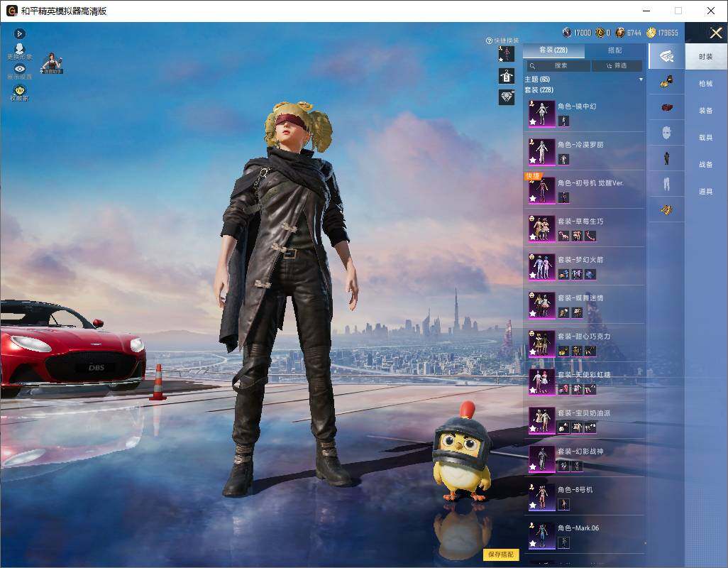Screen dimensions: 728x568
Task: Click the 快捷换装 question mark help icon
Action: [x=489, y=41]
